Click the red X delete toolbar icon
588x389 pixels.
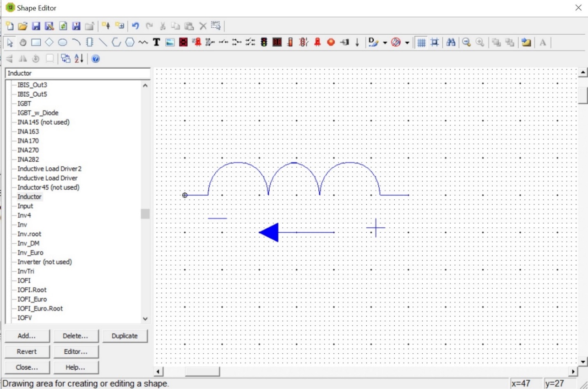(203, 26)
